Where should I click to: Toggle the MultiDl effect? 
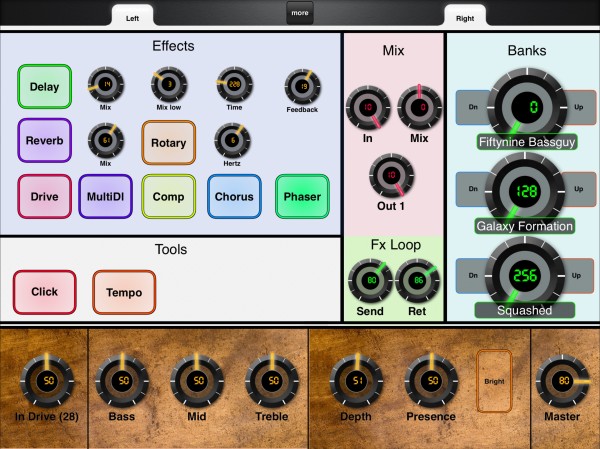[106, 196]
